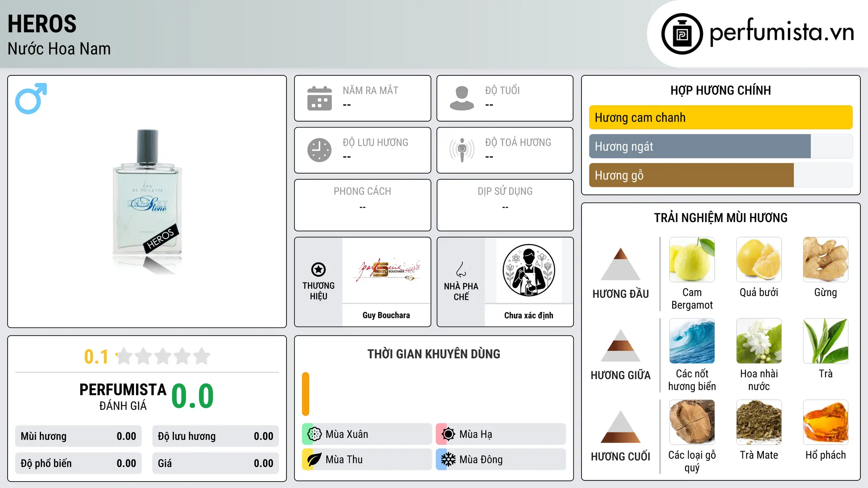Click the Mùi hương score row

[78, 436]
